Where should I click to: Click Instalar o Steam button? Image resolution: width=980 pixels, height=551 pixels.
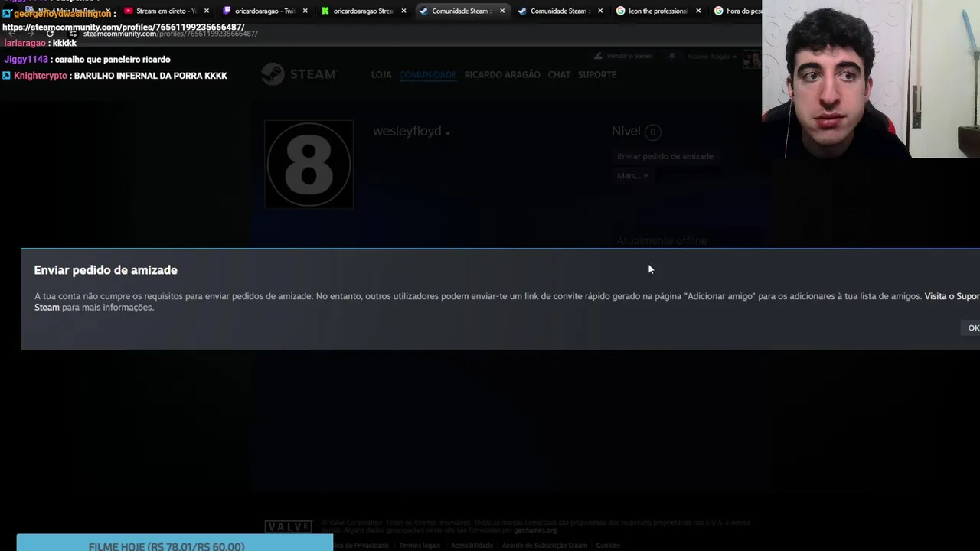(x=623, y=56)
